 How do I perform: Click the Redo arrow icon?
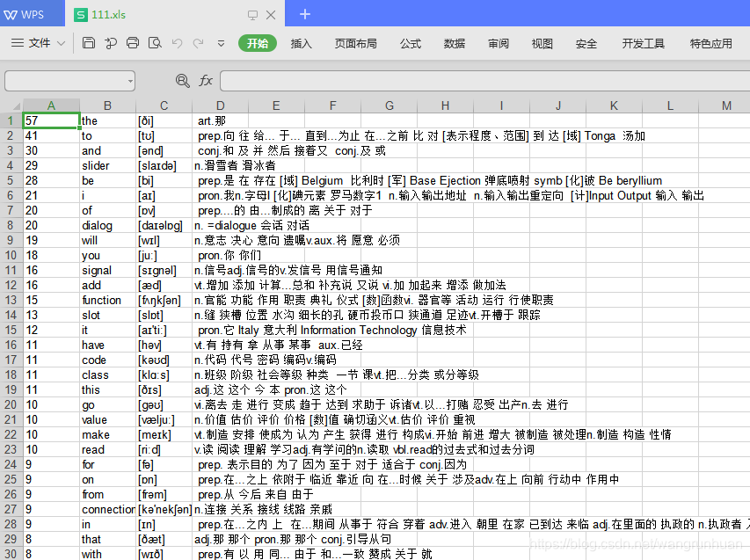198,44
